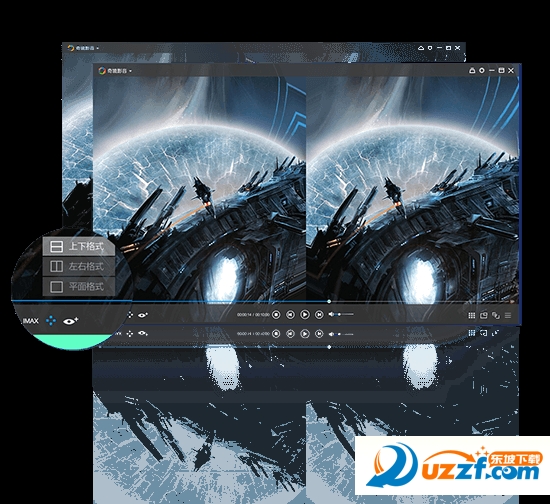Screen dimensions: 550x504
Task: Click the fullscreen arrows icon in lower reflected control bar
Action: (x=496, y=333)
